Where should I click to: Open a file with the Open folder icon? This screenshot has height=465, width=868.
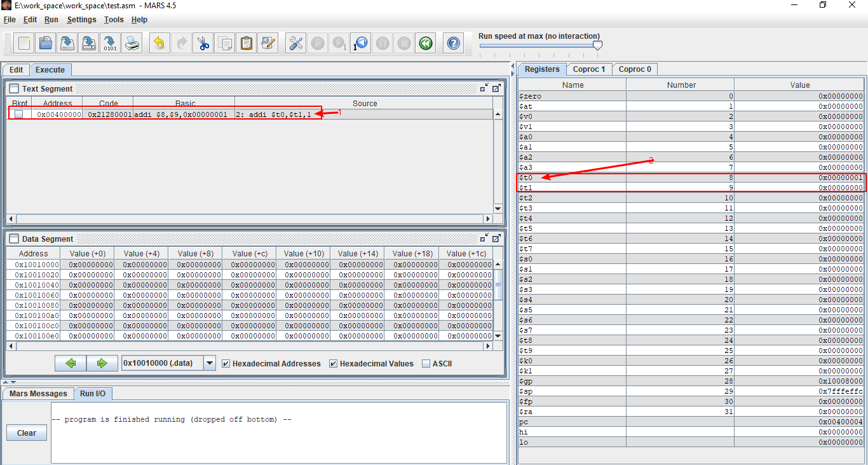click(45, 43)
